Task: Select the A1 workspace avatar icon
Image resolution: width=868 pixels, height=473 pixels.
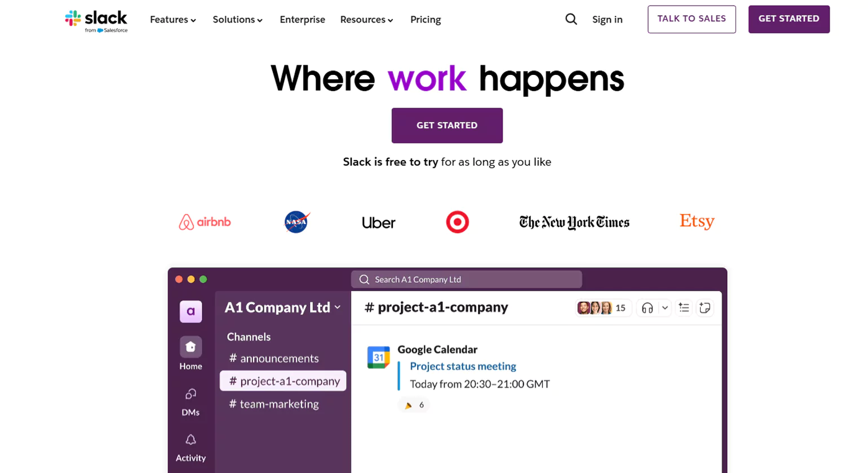Action: (x=191, y=311)
